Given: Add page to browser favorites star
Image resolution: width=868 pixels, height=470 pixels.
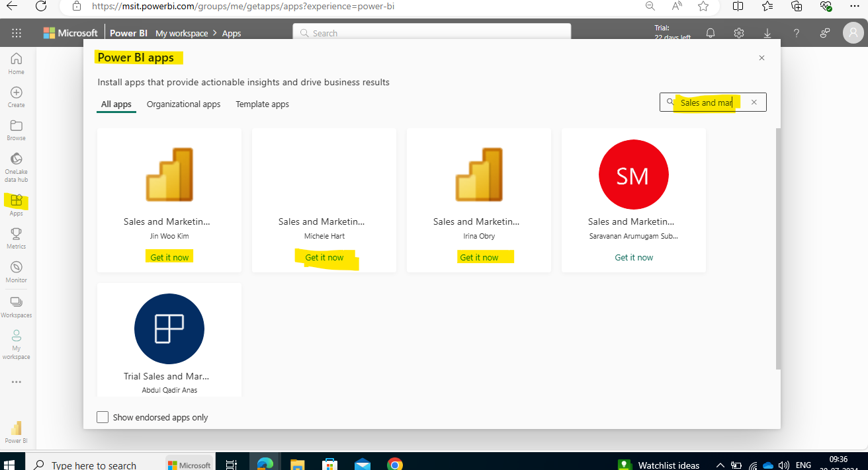Looking at the screenshot, I should [x=703, y=6].
